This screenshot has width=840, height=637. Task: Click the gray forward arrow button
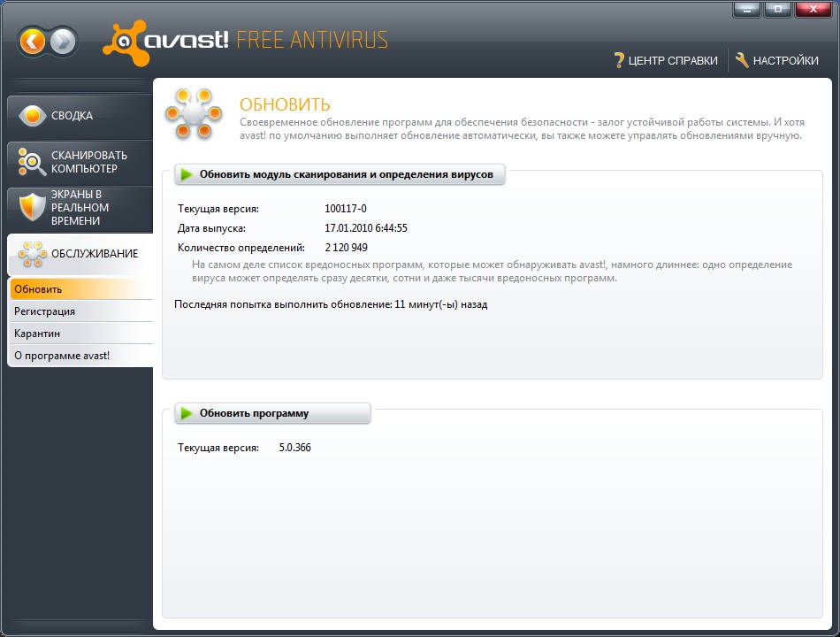coord(63,42)
